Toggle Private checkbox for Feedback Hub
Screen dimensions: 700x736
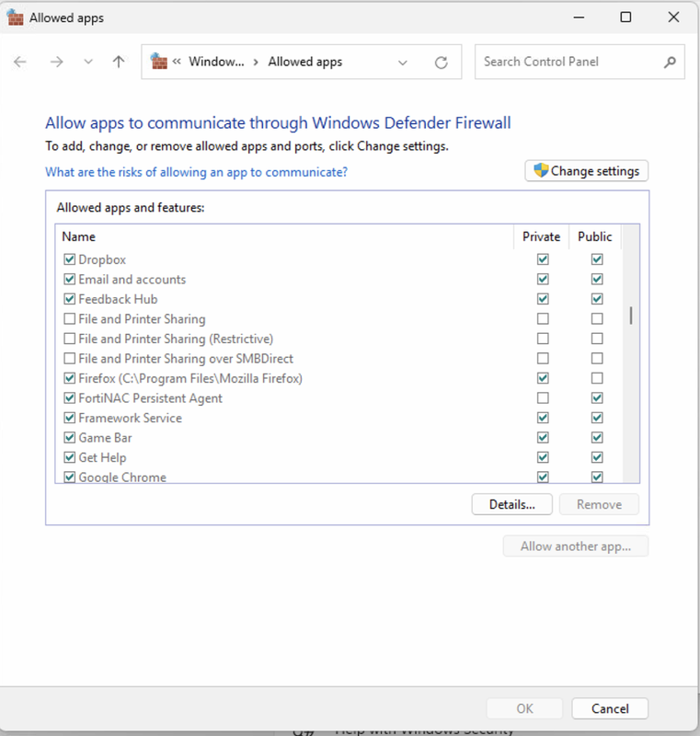point(543,298)
